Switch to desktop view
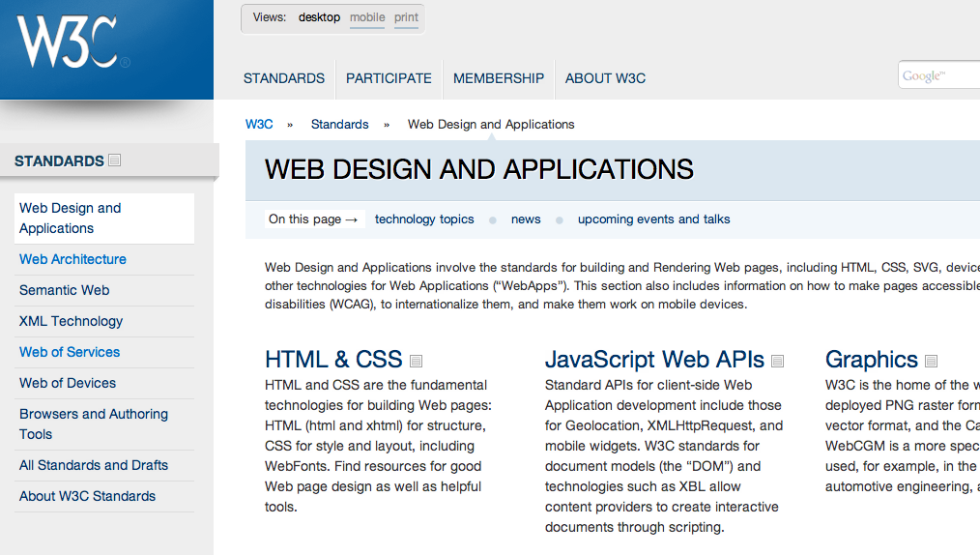The image size is (980, 555). click(319, 17)
